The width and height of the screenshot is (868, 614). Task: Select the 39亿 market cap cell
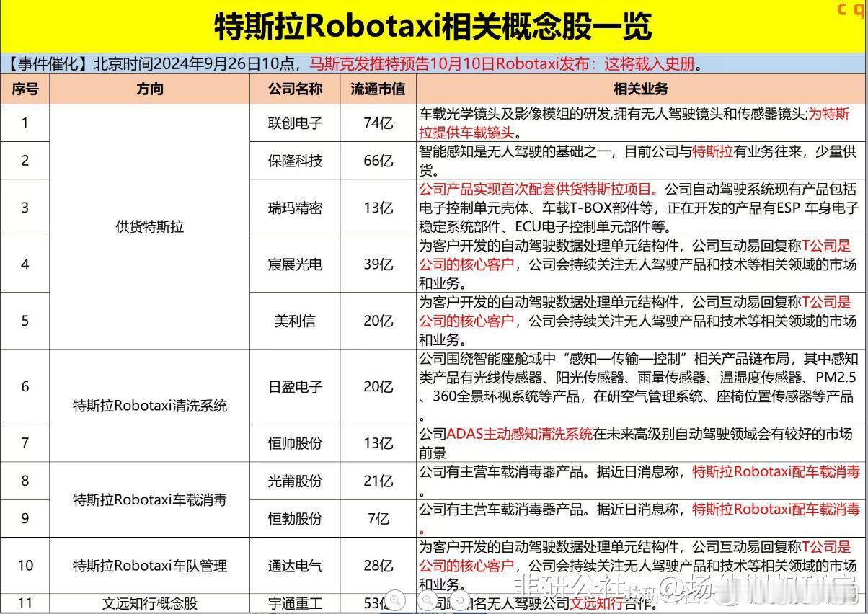(x=378, y=264)
